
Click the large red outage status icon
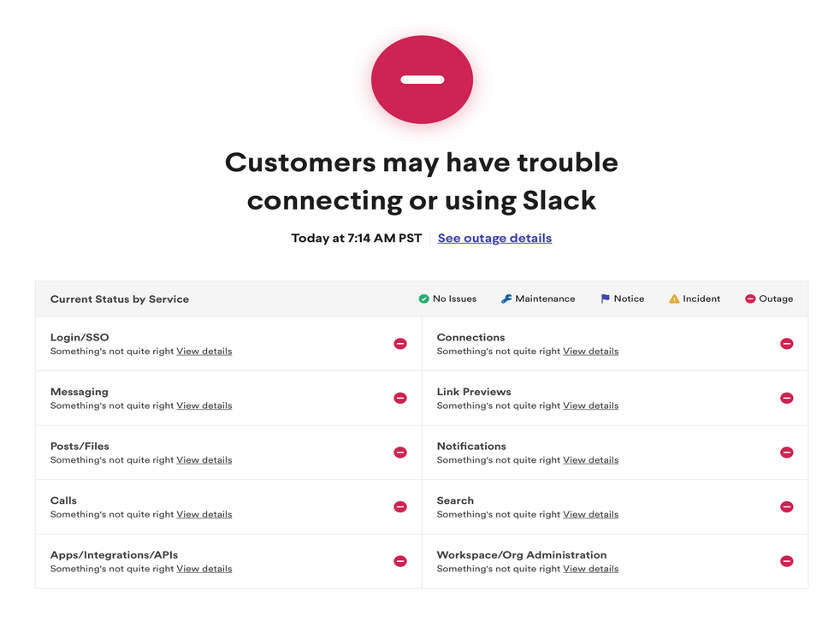tap(422, 80)
